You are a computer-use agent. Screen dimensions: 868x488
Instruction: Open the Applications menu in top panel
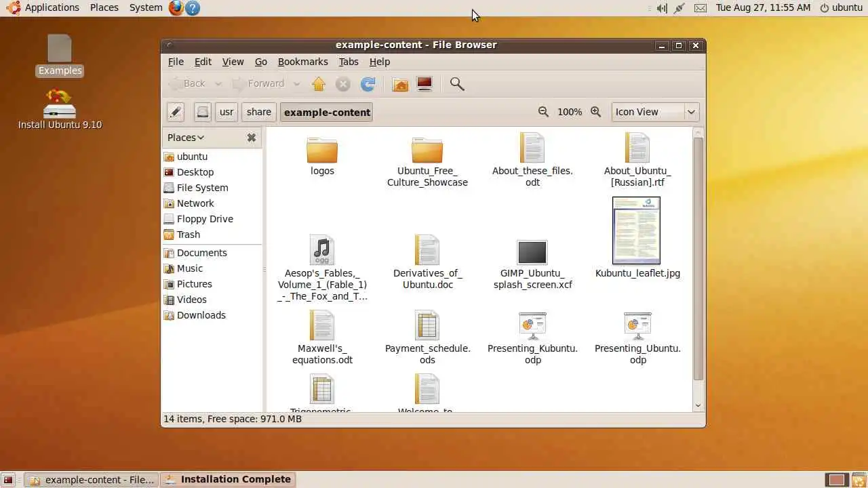pyautogui.click(x=52, y=7)
